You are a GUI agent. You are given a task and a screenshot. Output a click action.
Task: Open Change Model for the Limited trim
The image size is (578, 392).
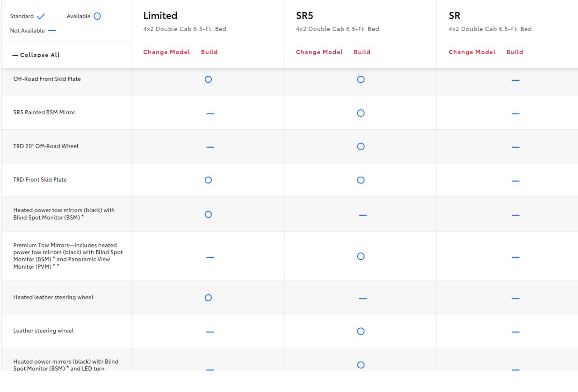[x=167, y=52]
